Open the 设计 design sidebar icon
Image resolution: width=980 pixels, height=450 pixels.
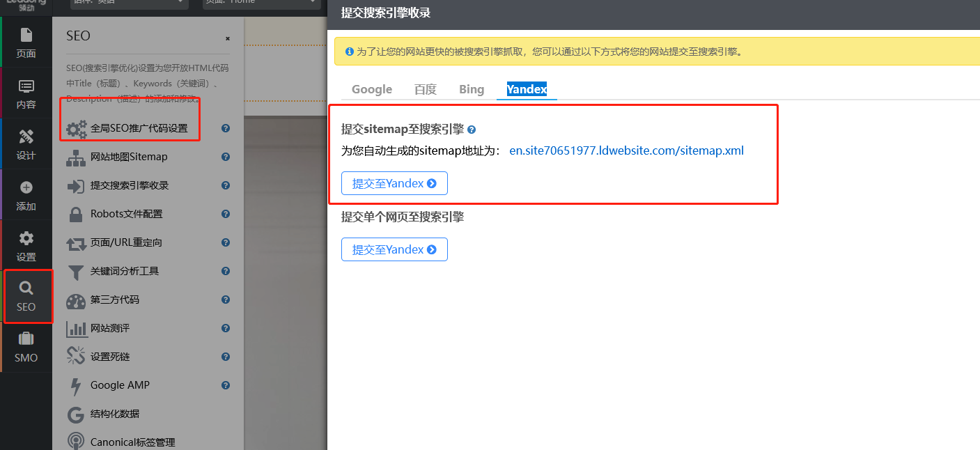coord(26,136)
